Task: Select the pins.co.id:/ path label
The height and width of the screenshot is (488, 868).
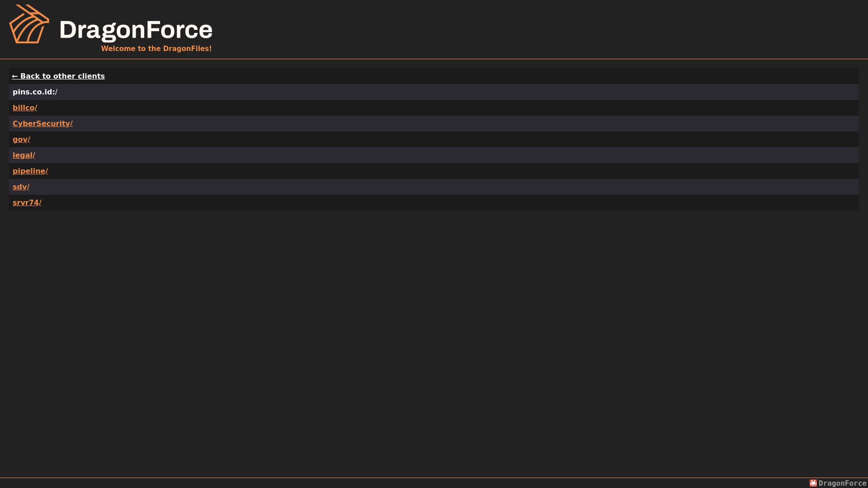Action: click(x=35, y=92)
